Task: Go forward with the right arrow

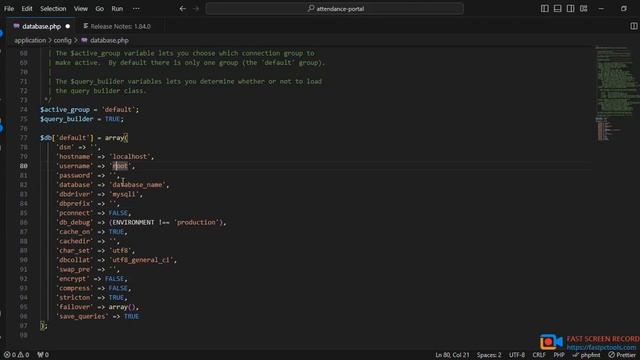Action: click(x=196, y=9)
